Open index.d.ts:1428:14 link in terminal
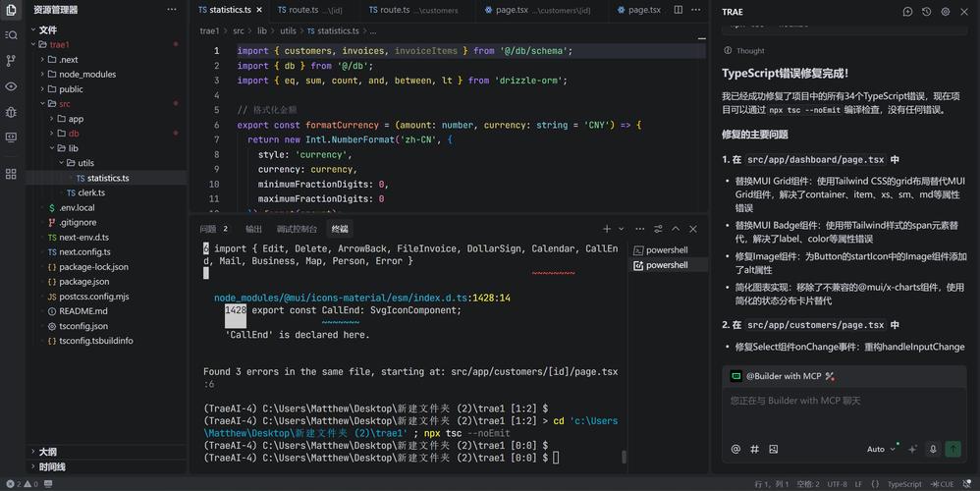Screen dimensions: 980x491 click(x=362, y=298)
